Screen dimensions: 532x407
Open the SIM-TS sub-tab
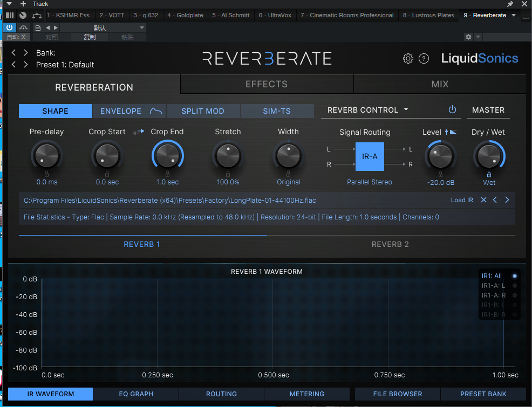pyautogui.click(x=277, y=111)
